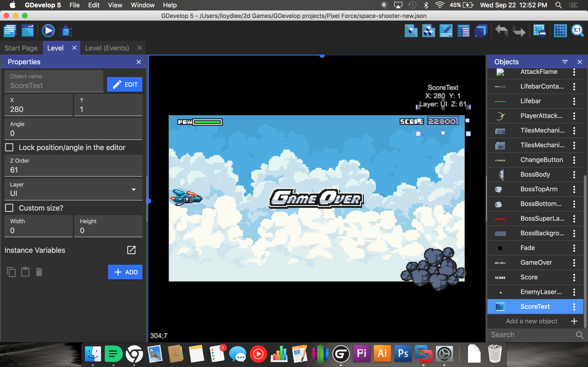Enable Lock position/angle in the editor

(9, 147)
